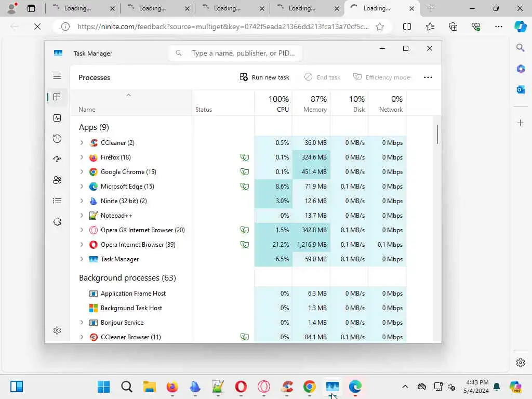Sort processes by Memory column
The width and height of the screenshot is (532, 399).
click(x=311, y=103)
